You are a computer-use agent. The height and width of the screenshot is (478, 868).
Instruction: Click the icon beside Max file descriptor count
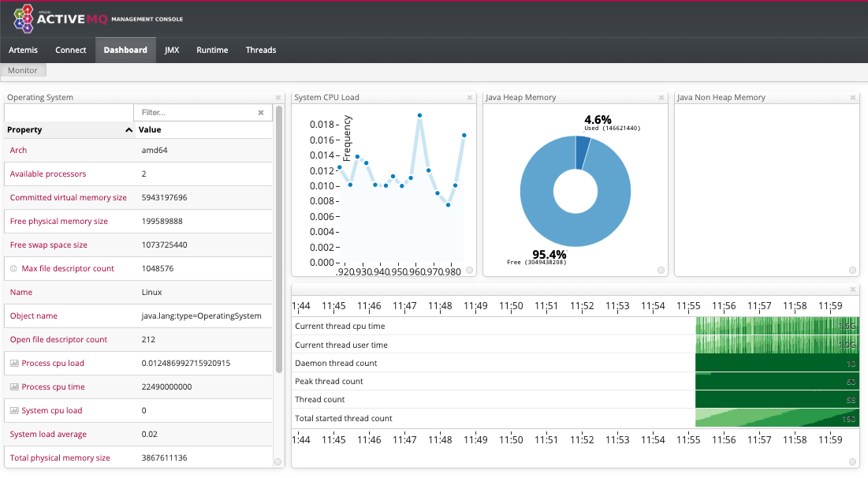tap(13, 269)
